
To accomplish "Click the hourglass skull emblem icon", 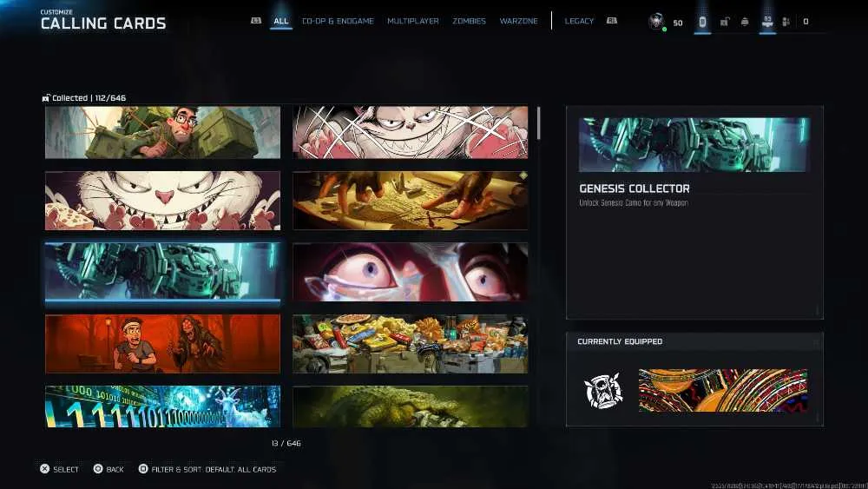I will [603, 391].
